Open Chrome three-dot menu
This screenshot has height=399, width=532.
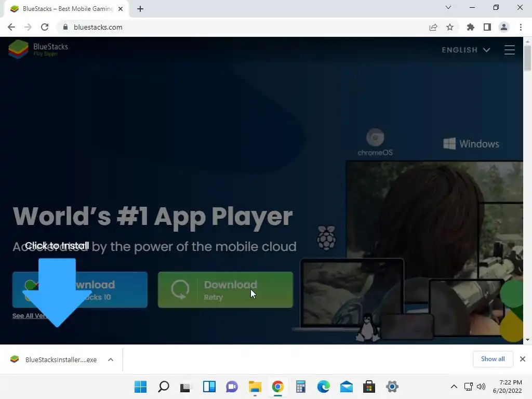[521, 27]
